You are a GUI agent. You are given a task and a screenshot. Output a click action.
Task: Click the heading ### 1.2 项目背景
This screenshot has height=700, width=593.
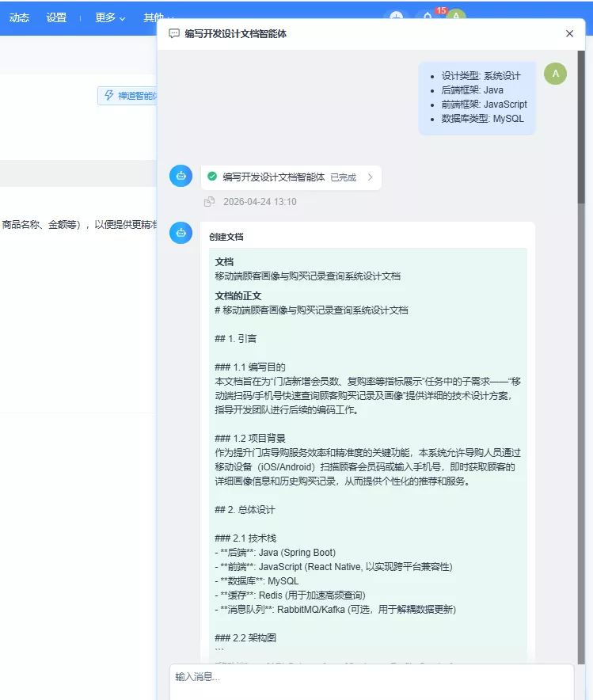pos(250,439)
